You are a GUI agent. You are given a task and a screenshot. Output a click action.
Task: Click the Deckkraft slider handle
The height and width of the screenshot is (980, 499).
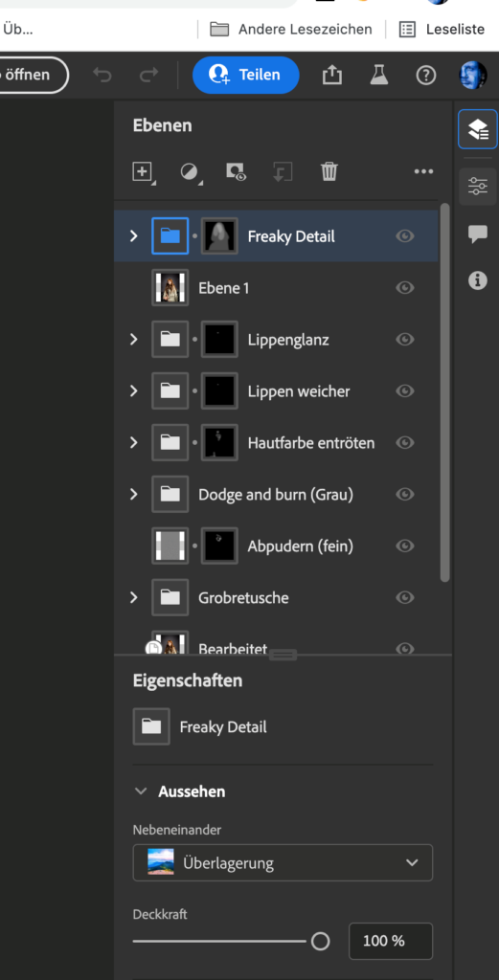320,942
